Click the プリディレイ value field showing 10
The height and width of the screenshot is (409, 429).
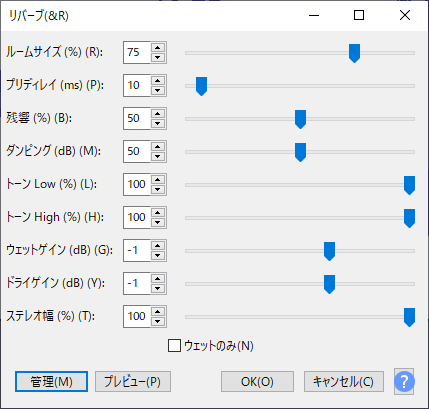tap(137, 85)
